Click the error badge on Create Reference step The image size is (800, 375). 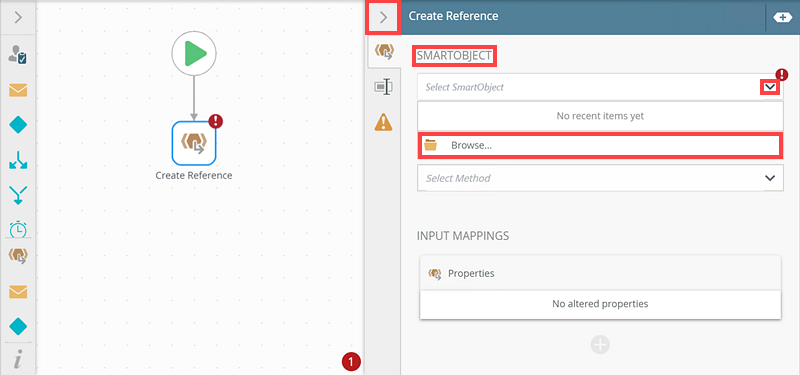coord(216,121)
